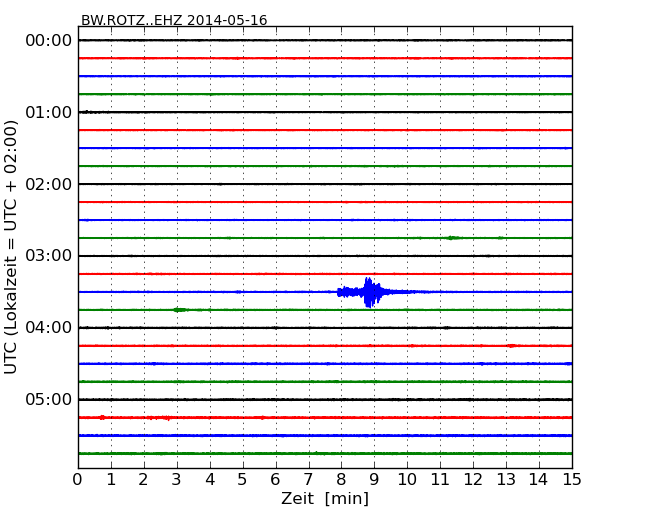Click the large blue seismic event burst

[369, 292]
